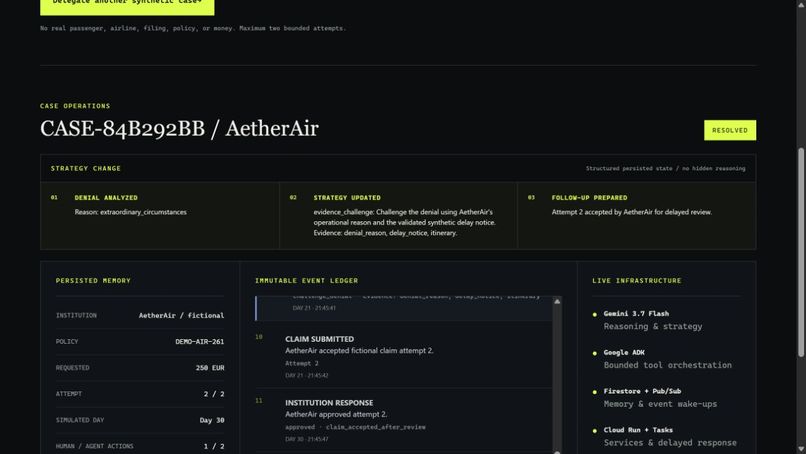
Task: Click the INSTITUTION RESPONSE ledger entry
Action: [x=404, y=420]
